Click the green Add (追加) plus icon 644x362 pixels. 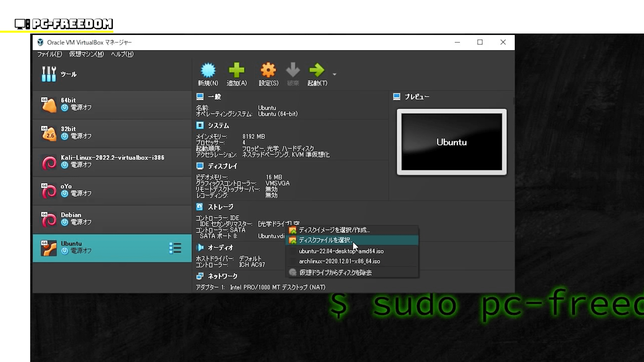[236, 71]
